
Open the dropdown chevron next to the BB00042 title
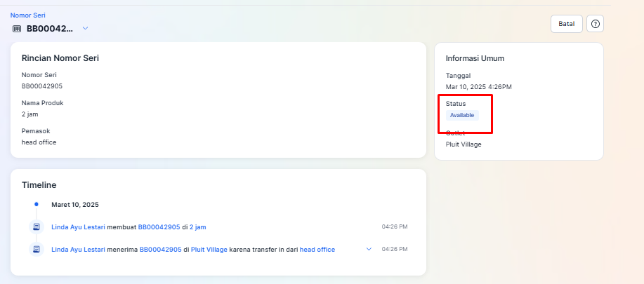click(x=85, y=29)
